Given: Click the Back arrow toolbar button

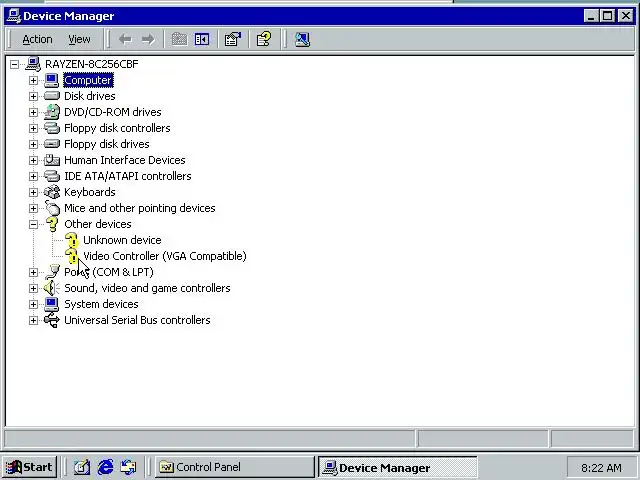Looking at the screenshot, I should [x=125, y=39].
